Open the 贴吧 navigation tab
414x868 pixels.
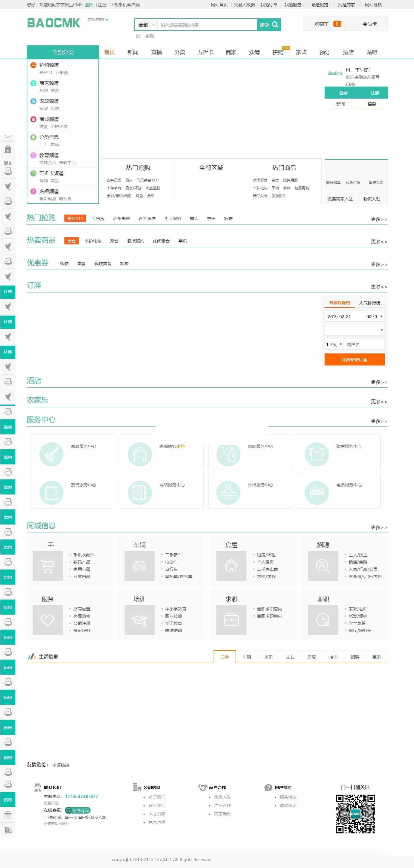pos(372,52)
